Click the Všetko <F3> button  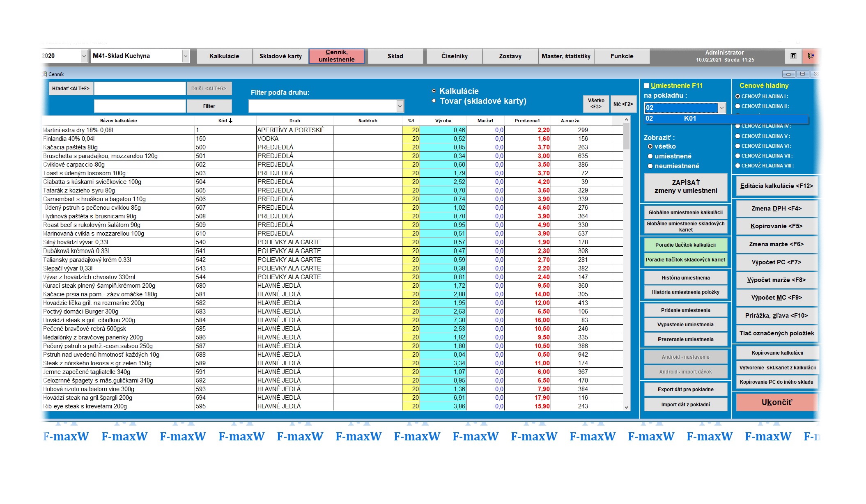[596, 103]
